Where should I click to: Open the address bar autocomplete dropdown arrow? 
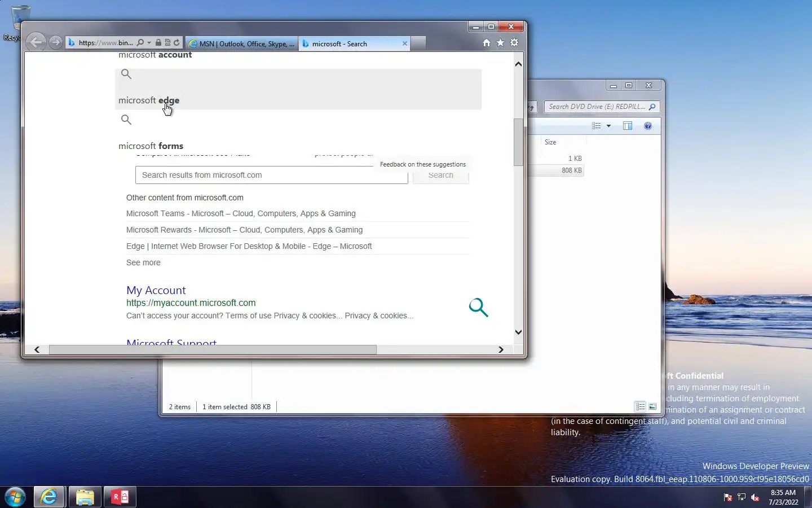pos(149,43)
